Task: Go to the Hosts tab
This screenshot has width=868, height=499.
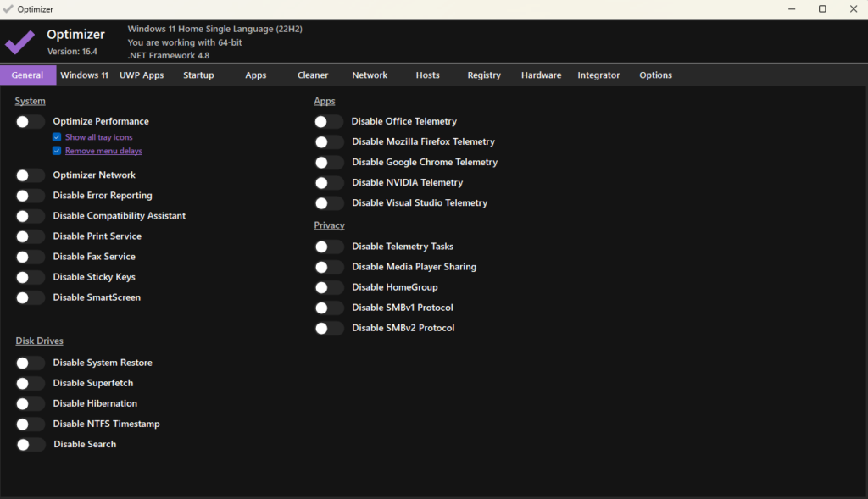Action: pyautogui.click(x=427, y=75)
